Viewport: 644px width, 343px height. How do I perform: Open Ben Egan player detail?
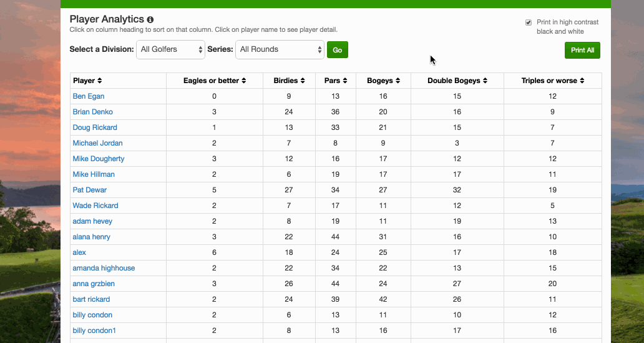tap(89, 96)
